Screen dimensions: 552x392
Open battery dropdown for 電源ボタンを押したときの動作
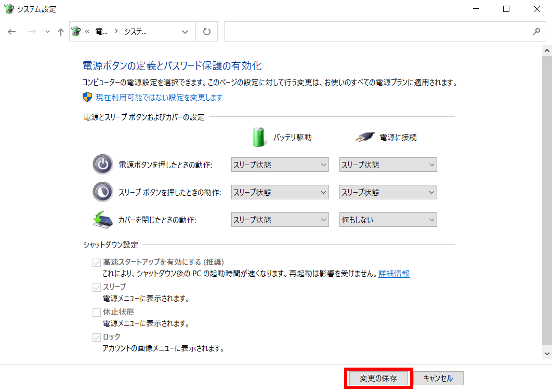(x=280, y=165)
